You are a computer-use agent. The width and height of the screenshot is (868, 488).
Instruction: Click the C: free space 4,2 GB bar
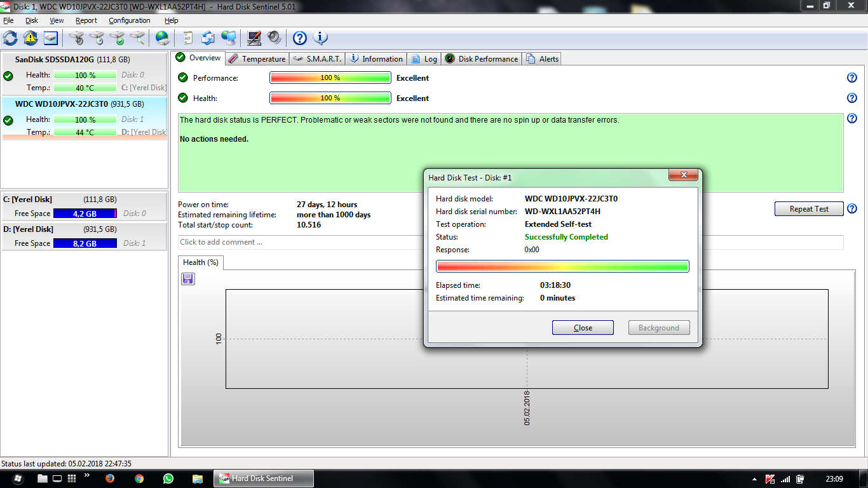tap(85, 213)
